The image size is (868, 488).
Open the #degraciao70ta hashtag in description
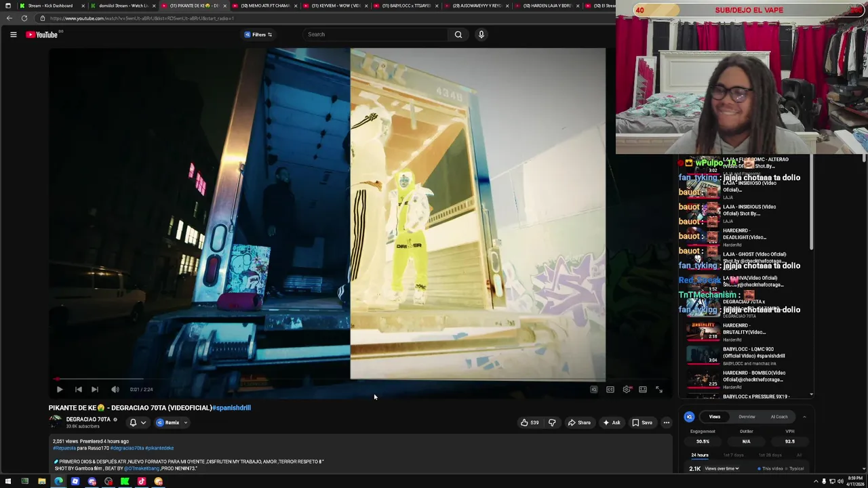pyautogui.click(x=127, y=448)
